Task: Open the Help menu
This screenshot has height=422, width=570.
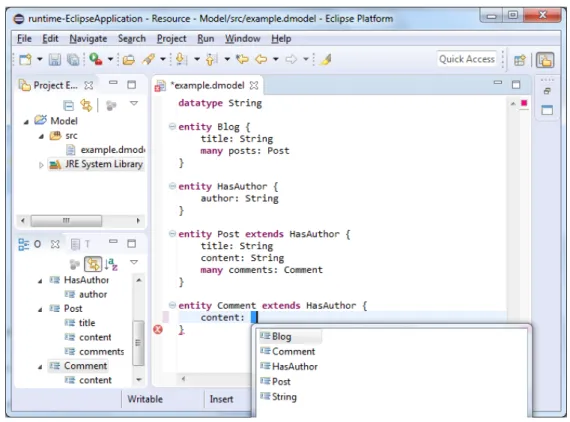Action: [281, 39]
